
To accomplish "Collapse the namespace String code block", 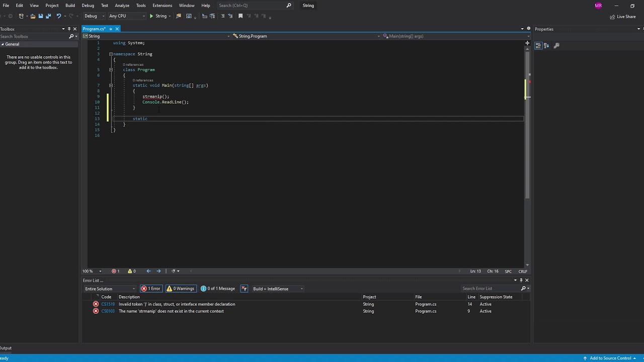I will tap(111, 54).
